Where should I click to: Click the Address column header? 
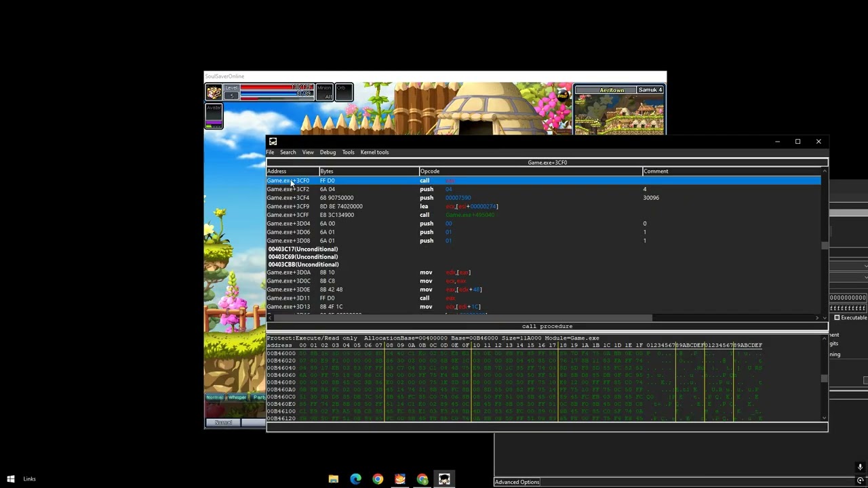[292, 171]
